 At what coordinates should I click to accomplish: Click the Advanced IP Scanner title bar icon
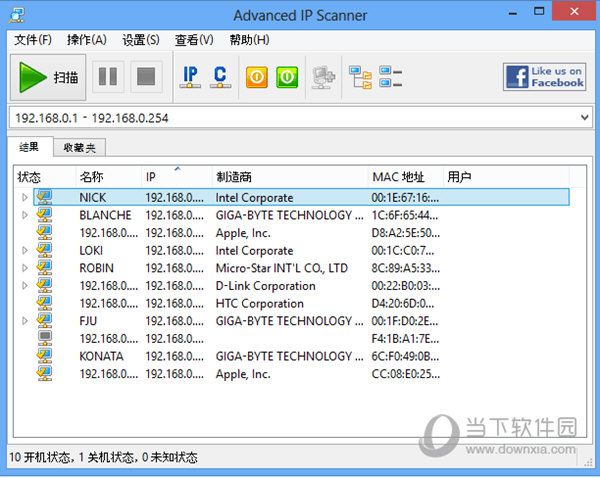pos(17,15)
